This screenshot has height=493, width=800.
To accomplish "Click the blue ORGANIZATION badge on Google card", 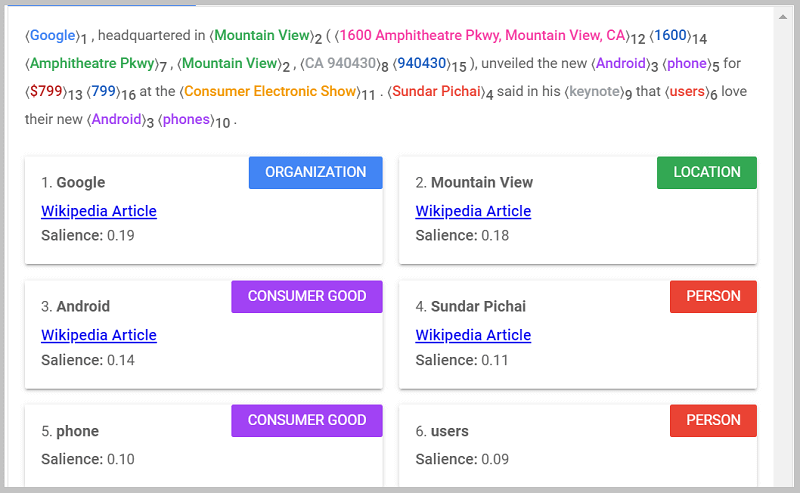I will [x=315, y=172].
